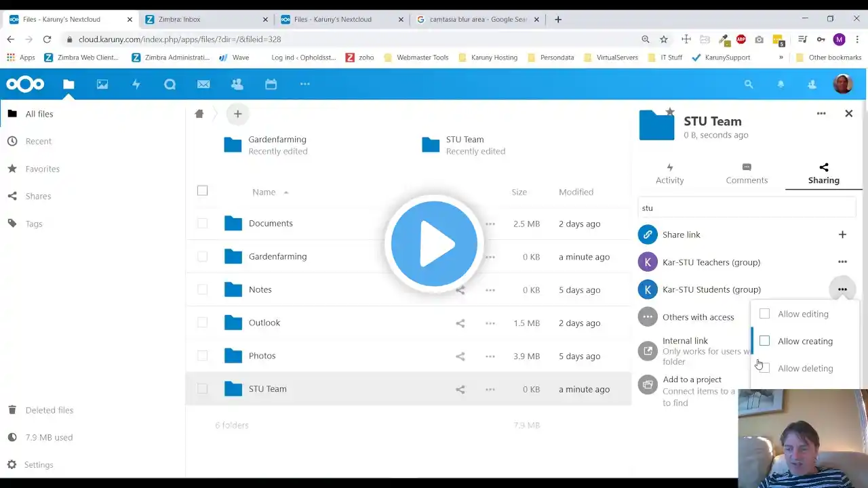This screenshot has width=868, height=488.
Task: Select the Gardenfarming row checkbox
Action: tap(202, 256)
